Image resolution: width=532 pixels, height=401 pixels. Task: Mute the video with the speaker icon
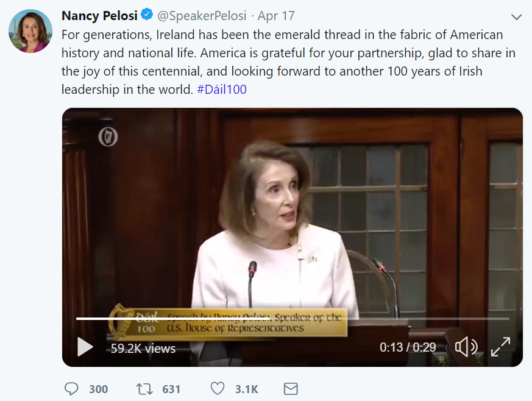coord(466,347)
